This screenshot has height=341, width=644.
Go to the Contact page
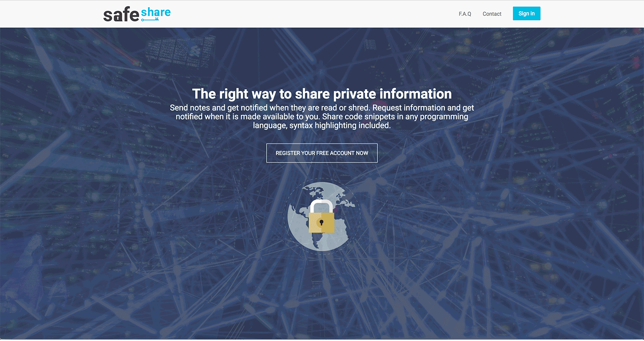[492, 14]
